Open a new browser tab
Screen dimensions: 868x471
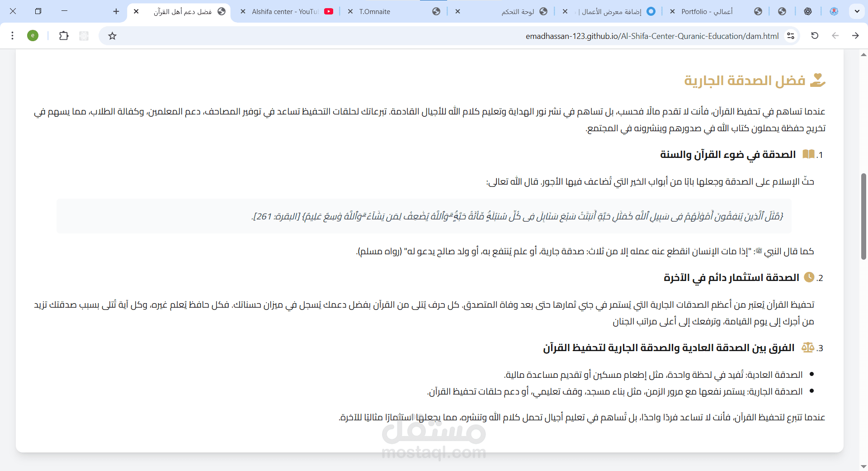pyautogui.click(x=116, y=11)
